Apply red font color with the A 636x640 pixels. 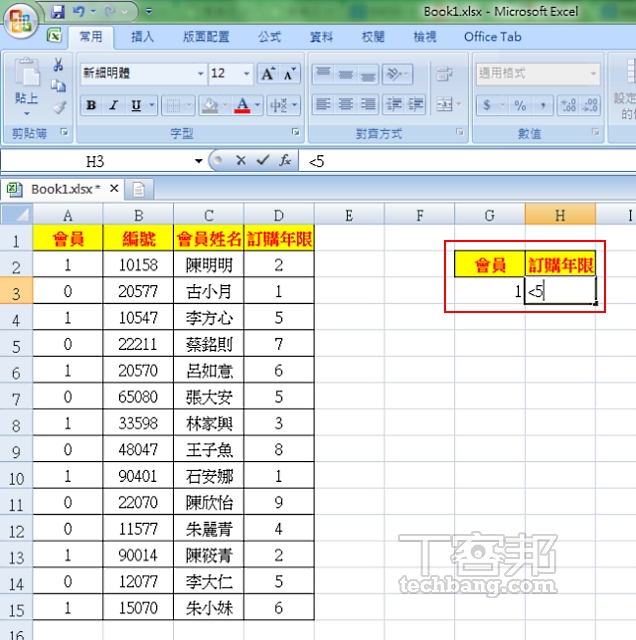[242, 106]
